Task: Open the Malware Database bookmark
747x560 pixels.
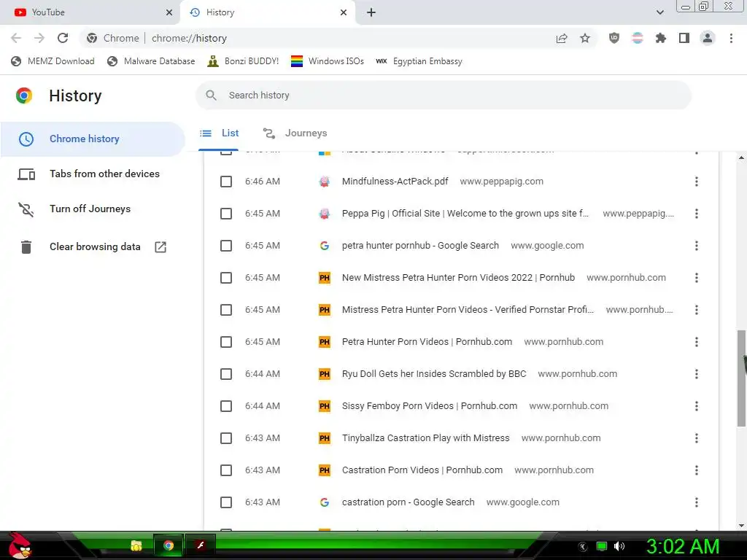Action: (152, 61)
